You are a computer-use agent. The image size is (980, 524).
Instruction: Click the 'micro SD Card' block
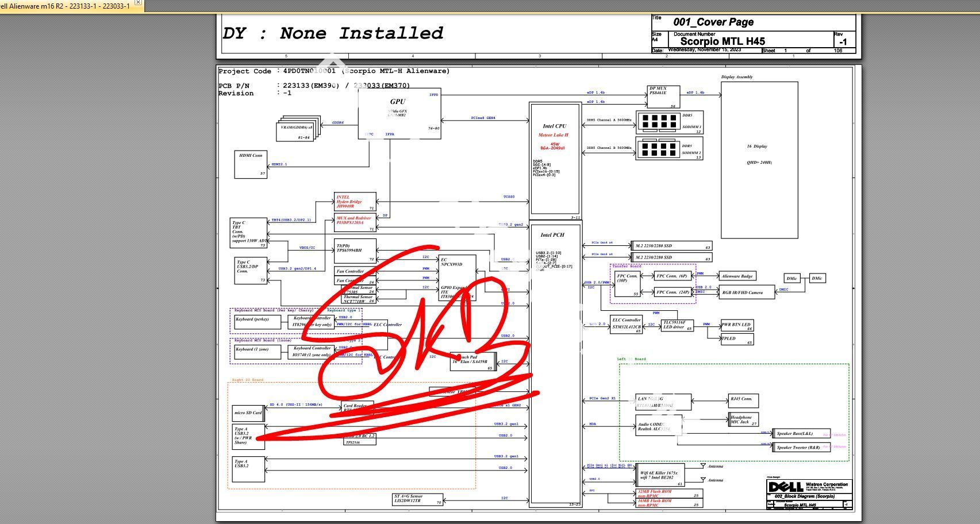point(248,413)
